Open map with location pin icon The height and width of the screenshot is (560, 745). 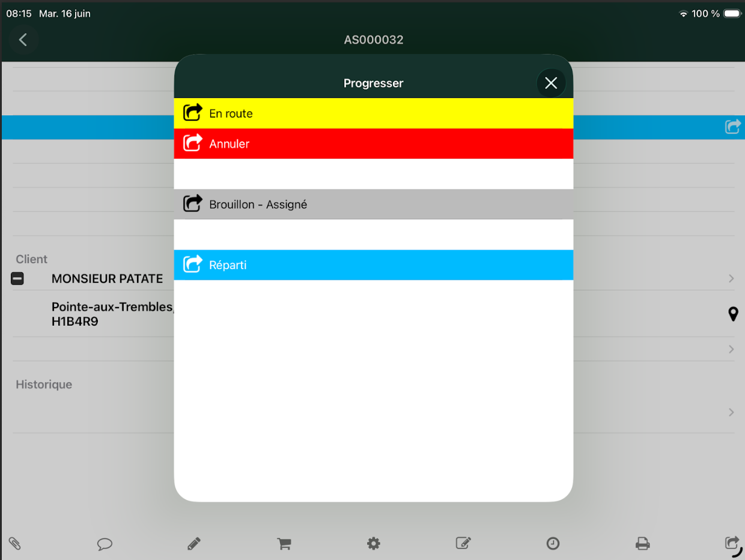point(733,314)
